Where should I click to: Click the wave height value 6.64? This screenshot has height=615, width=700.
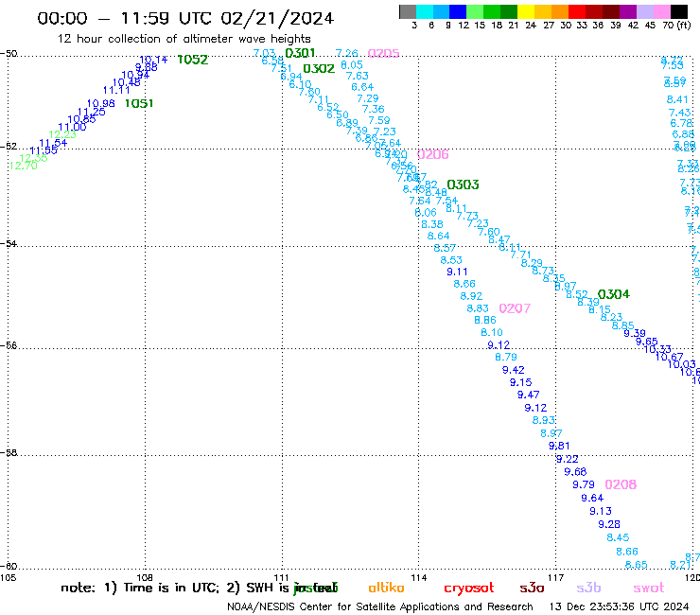[x=362, y=87]
